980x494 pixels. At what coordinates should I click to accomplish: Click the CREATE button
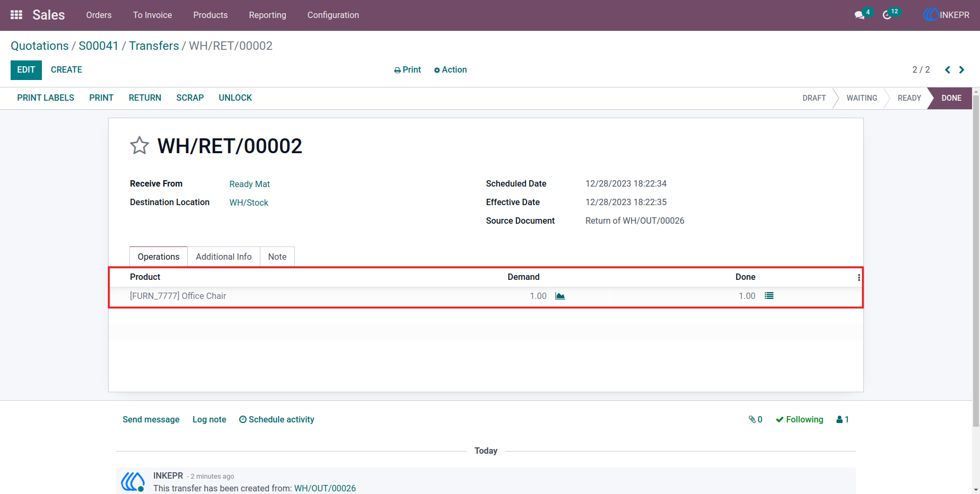point(66,70)
